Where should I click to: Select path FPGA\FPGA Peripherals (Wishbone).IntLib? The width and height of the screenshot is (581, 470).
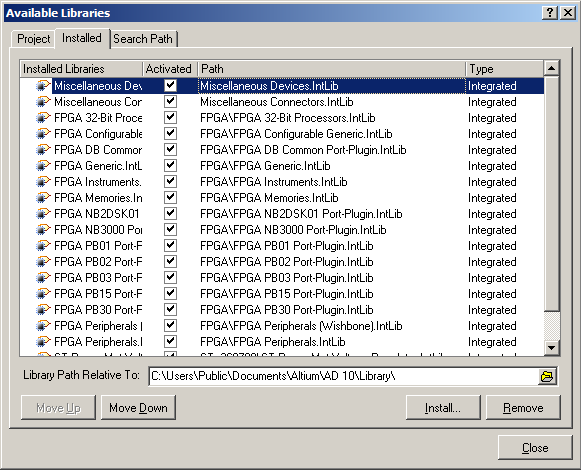click(x=301, y=326)
